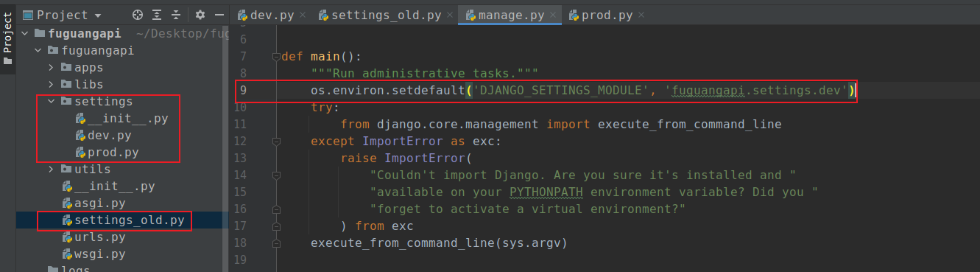The height and width of the screenshot is (272, 980).
Task: Expand the apps folder
Action: tap(52, 68)
